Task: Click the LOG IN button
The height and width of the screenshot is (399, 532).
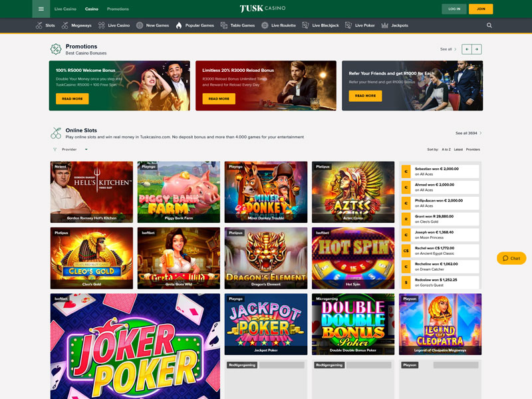Action: click(454, 9)
